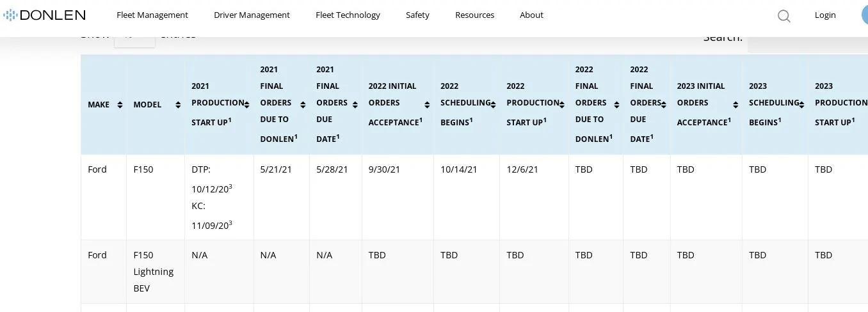This screenshot has width=868, height=312.
Task: Sort by 2022 Scheduling Begins arrows
Action: 493,105
